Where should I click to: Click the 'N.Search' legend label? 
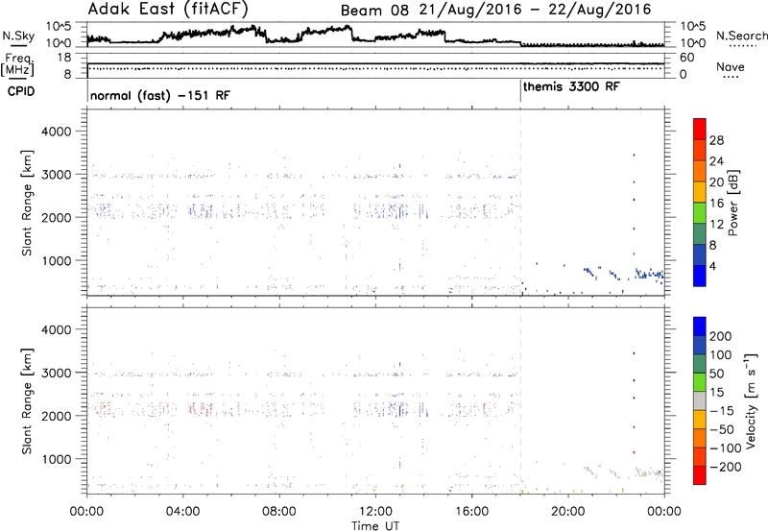(x=742, y=36)
